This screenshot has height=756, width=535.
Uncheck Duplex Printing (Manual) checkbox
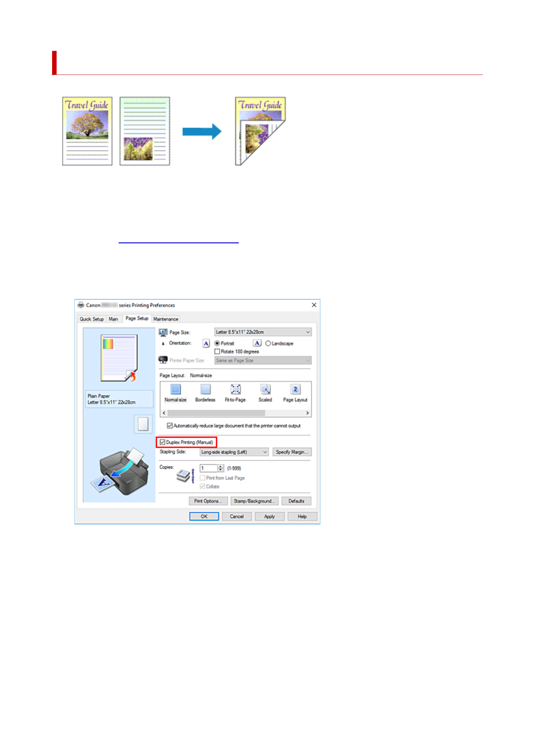[163, 442]
